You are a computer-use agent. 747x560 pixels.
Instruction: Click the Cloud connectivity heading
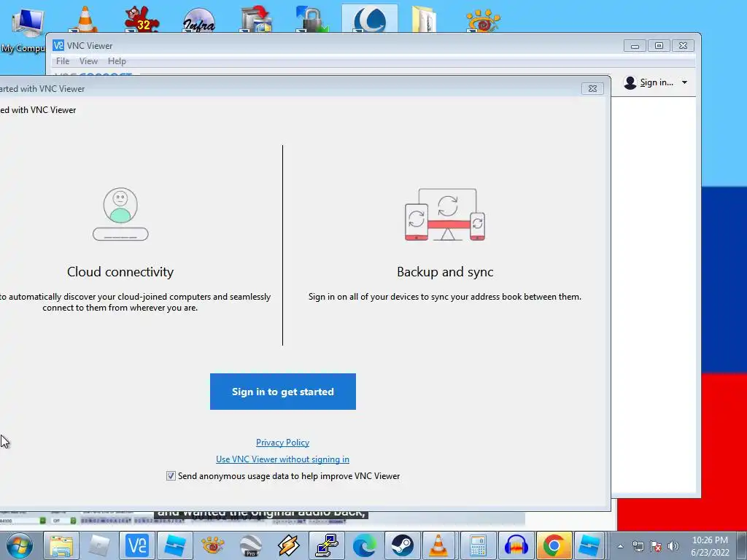click(x=120, y=272)
